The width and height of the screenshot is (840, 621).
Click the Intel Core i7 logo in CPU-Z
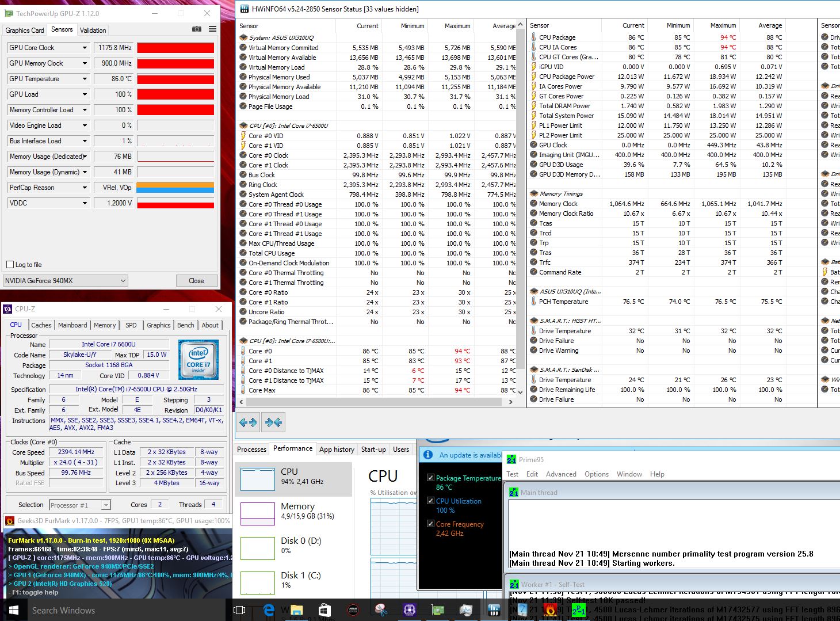pyautogui.click(x=198, y=360)
